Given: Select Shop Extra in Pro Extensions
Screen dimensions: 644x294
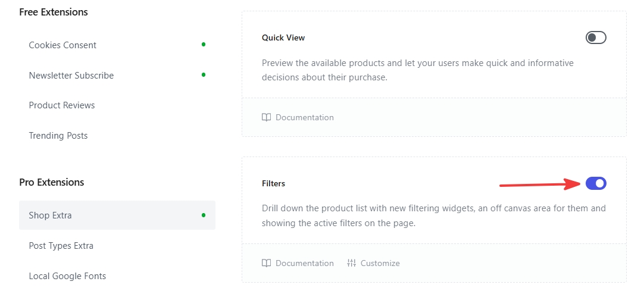Looking at the screenshot, I should coord(117,215).
